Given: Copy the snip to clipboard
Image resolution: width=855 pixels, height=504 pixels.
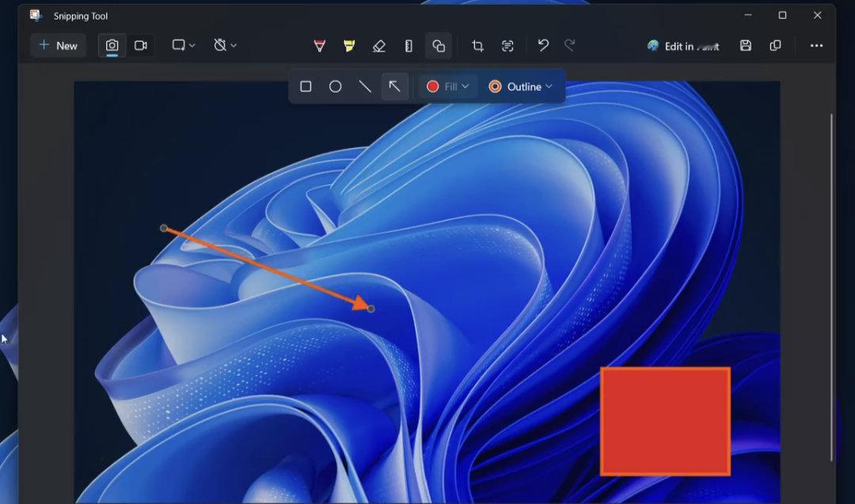Looking at the screenshot, I should (775, 46).
